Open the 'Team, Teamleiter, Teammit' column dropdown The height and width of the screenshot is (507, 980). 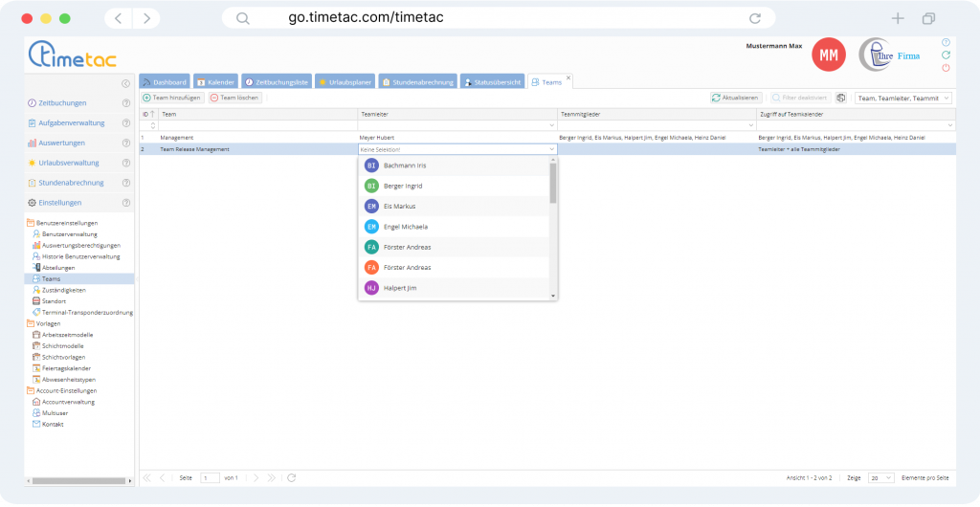(x=903, y=98)
